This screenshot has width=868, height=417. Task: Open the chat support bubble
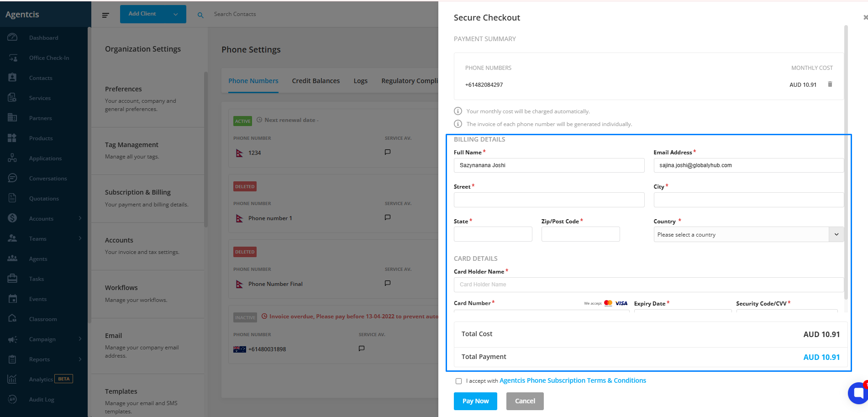(x=858, y=393)
